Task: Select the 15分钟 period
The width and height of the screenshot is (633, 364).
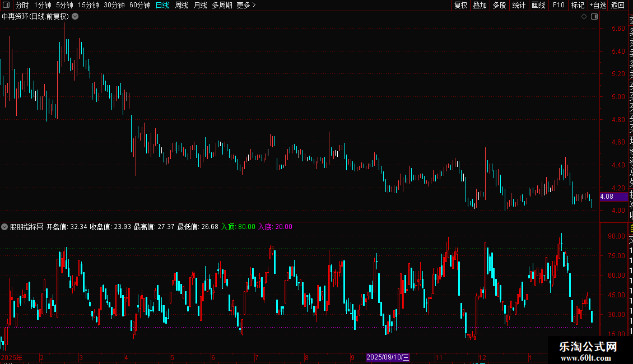Action: (x=88, y=5)
